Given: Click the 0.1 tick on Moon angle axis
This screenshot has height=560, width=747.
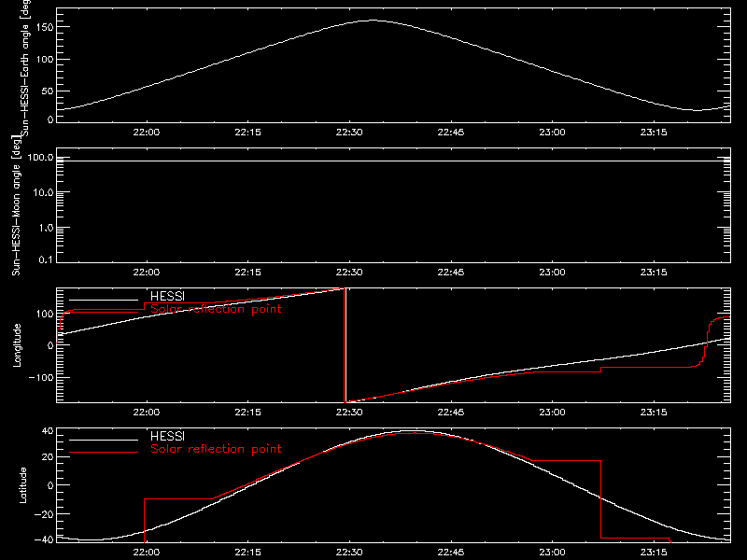Looking at the screenshot, I should tap(46, 259).
